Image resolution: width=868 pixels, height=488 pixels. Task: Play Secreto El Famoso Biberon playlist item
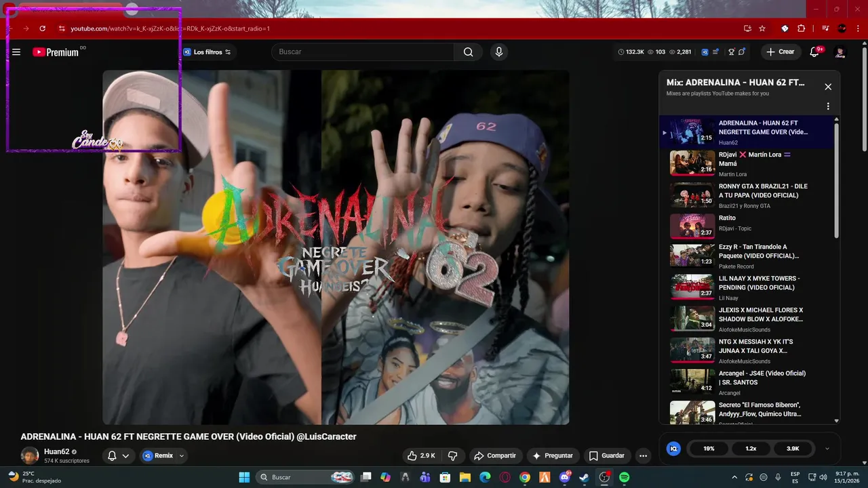pyautogui.click(x=746, y=412)
